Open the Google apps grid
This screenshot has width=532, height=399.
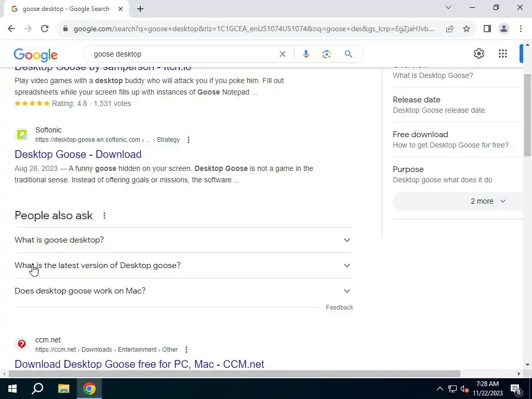pyautogui.click(x=503, y=54)
